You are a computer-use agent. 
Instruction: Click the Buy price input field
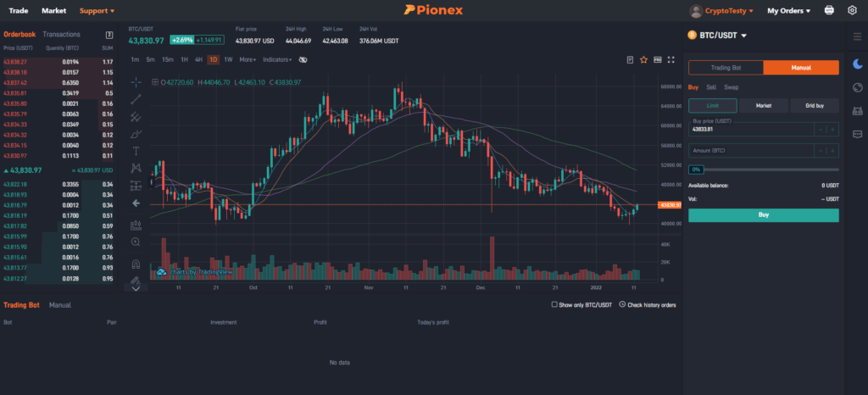coord(751,130)
